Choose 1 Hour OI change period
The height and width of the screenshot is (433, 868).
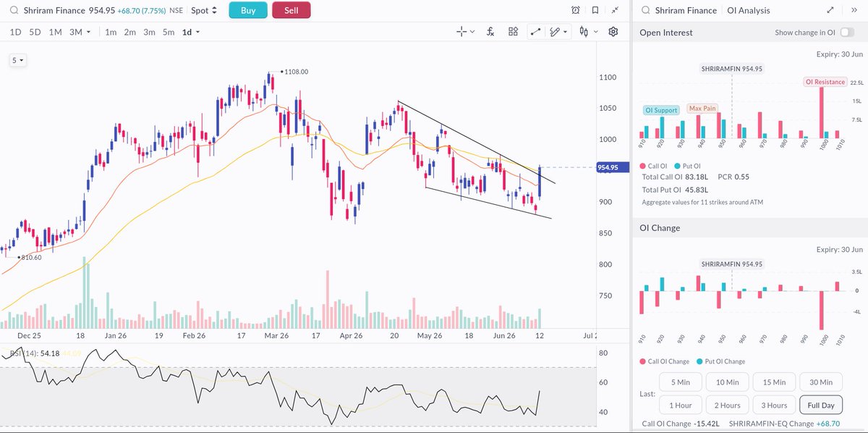click(681, 405)
